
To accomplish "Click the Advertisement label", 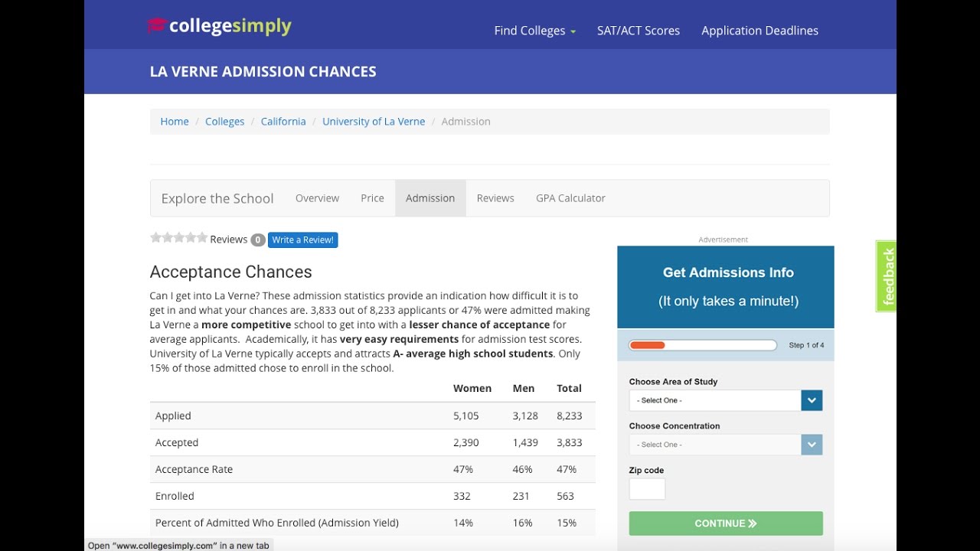I will tap(723, 240).
